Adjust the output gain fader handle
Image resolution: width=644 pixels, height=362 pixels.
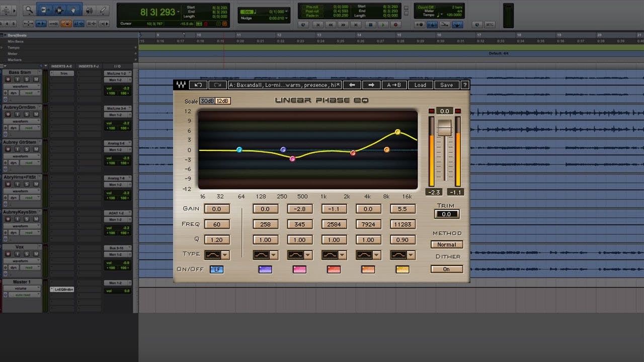445,128
